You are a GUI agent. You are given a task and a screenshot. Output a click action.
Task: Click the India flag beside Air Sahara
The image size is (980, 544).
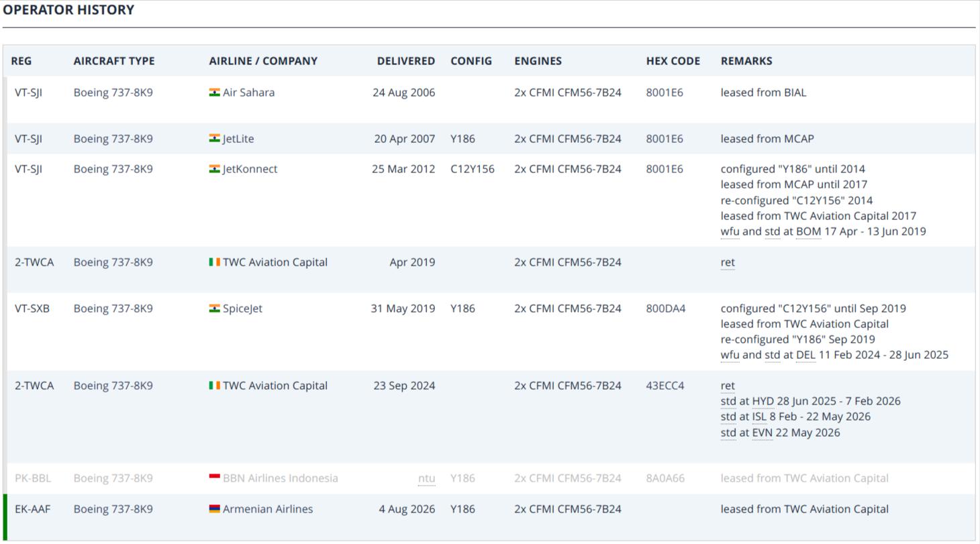[x=215, y=93]
